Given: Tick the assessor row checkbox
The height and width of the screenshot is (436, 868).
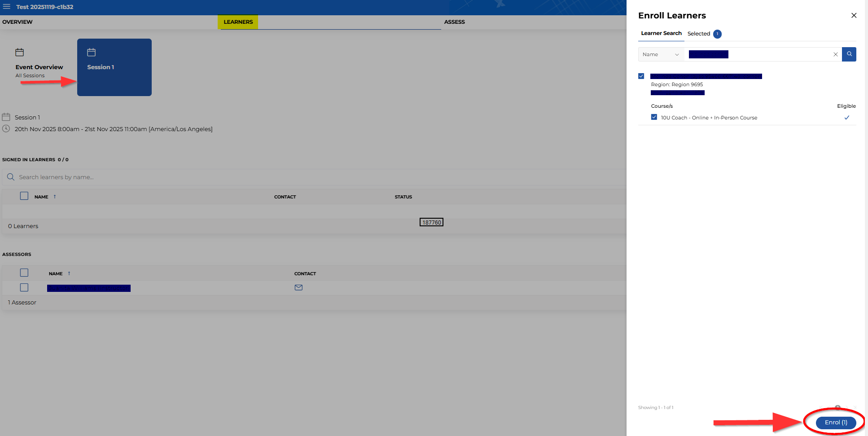Looking at the screenshot, I should tap(24, 287).
